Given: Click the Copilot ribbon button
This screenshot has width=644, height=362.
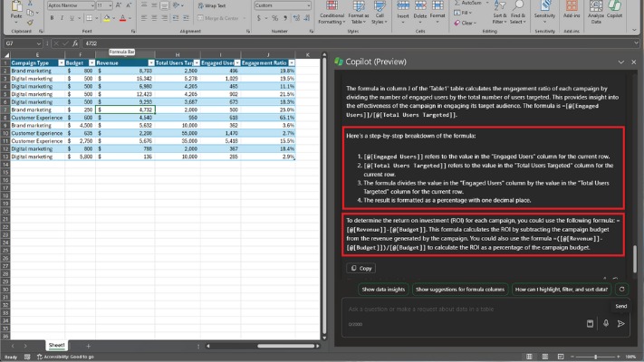Looking at the screenshot, I should (614, 10).
